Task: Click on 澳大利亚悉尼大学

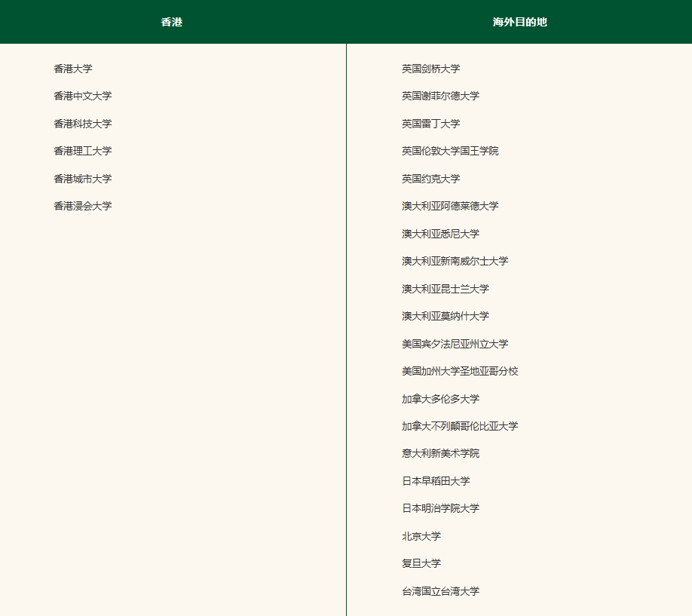Action: [x=440, y=234]
